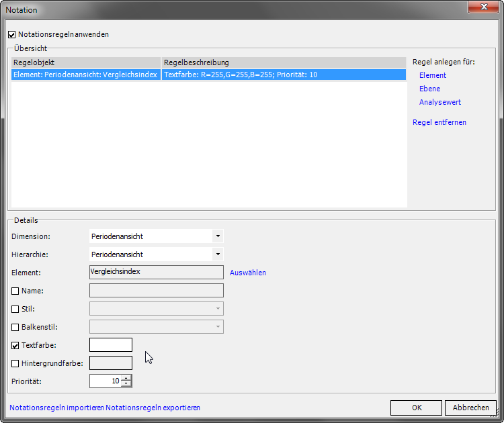The image size is (504, 423).
Task: Create a rule for Analysewert
Action: point(439,102)
